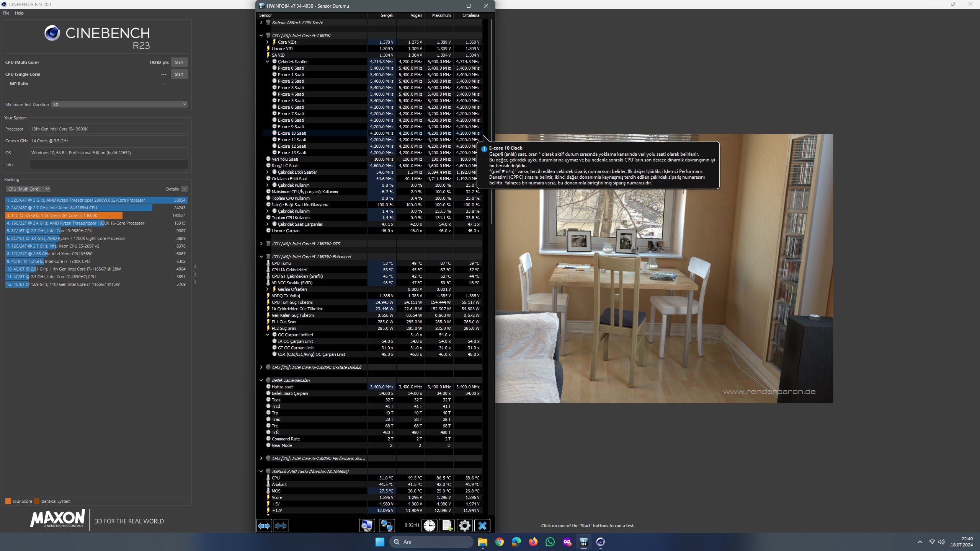Click the Gerçek column header
Screen dimensions: 980x551
point(382,15)
